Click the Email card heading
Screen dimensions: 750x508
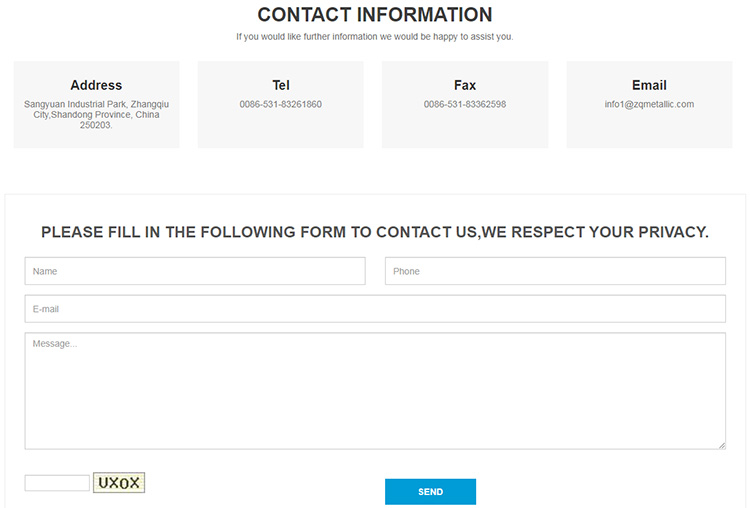649,85
